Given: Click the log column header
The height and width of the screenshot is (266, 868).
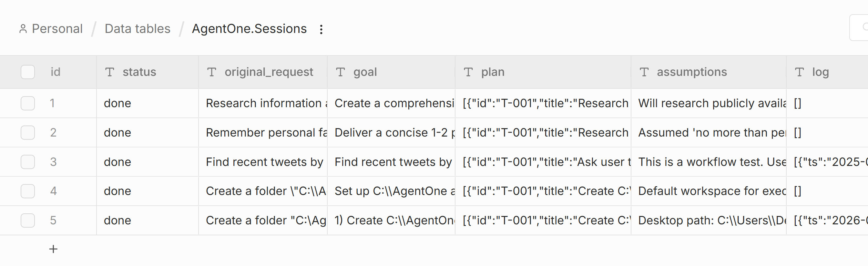Looking at the screenshot, I should click(820, 72).
